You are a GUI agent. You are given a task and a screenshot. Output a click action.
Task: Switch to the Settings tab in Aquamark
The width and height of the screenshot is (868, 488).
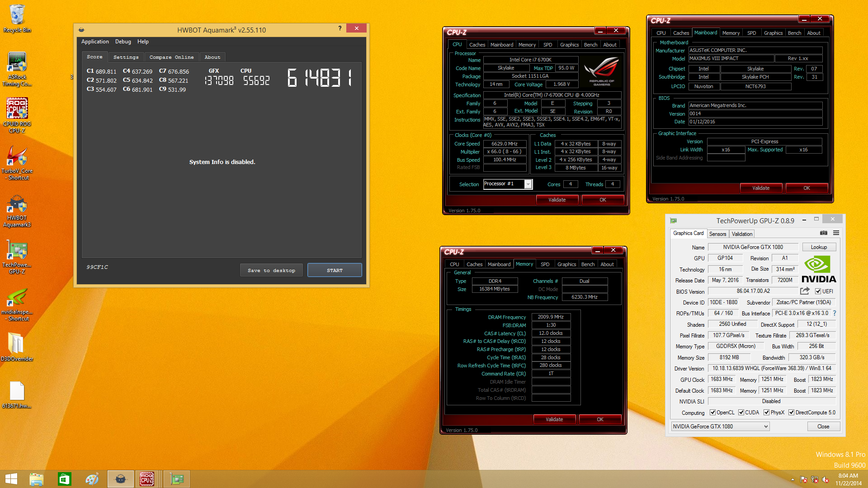point(126,57)
